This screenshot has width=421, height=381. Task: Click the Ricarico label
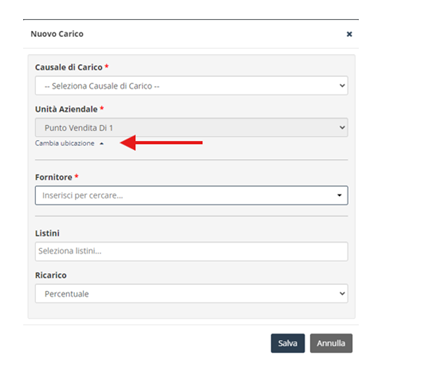click(51, 275)
